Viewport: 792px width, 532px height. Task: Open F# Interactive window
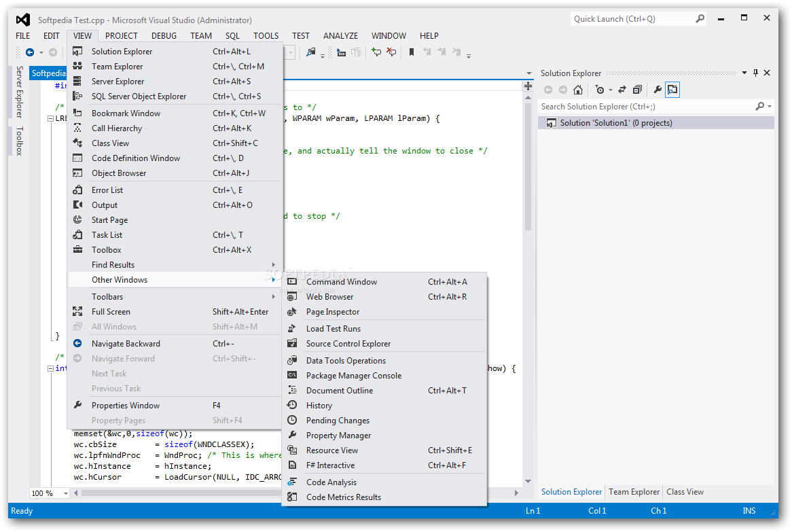384,465
